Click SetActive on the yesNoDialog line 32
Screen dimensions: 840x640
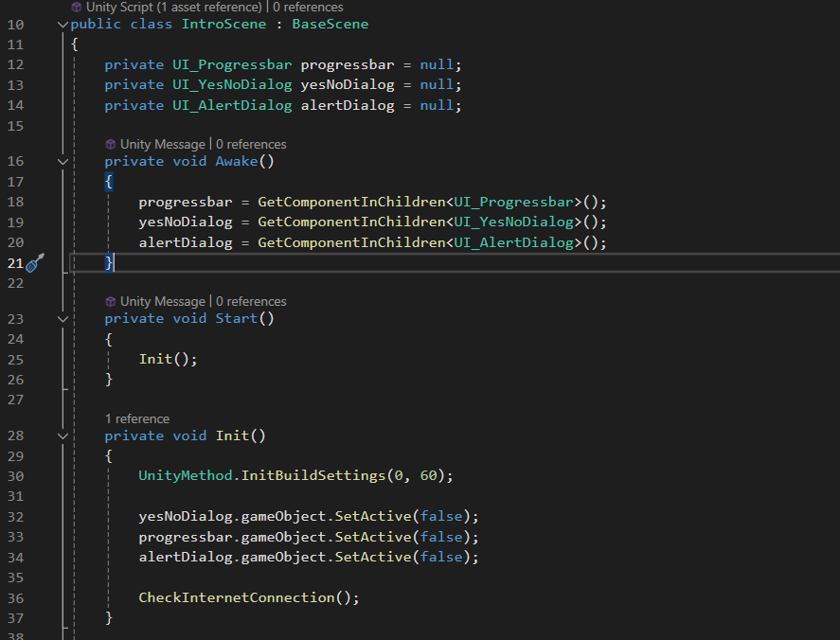pyautogui.click(x=373, y=516)
